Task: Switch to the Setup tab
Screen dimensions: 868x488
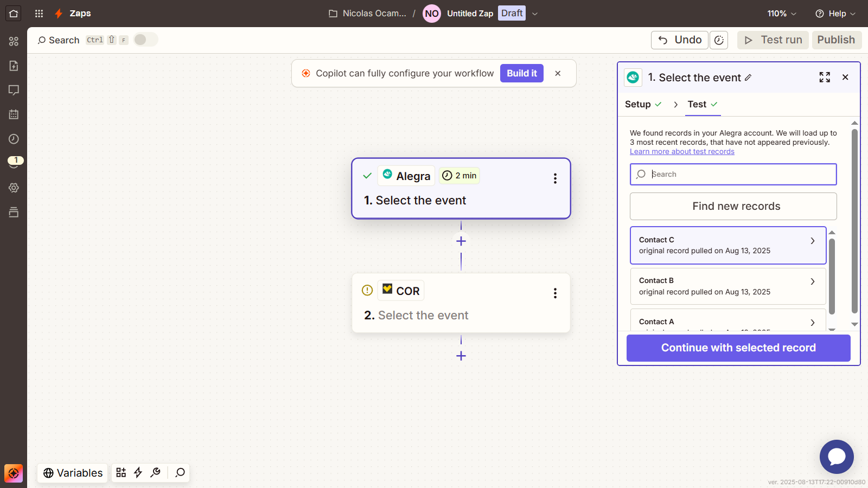Action: point(643,105)
